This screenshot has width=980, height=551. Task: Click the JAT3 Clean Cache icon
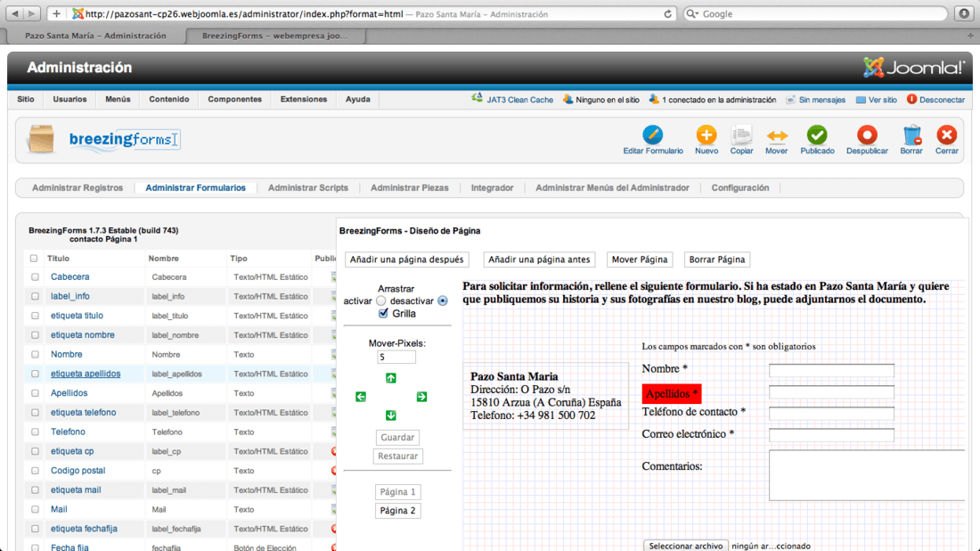477,98
